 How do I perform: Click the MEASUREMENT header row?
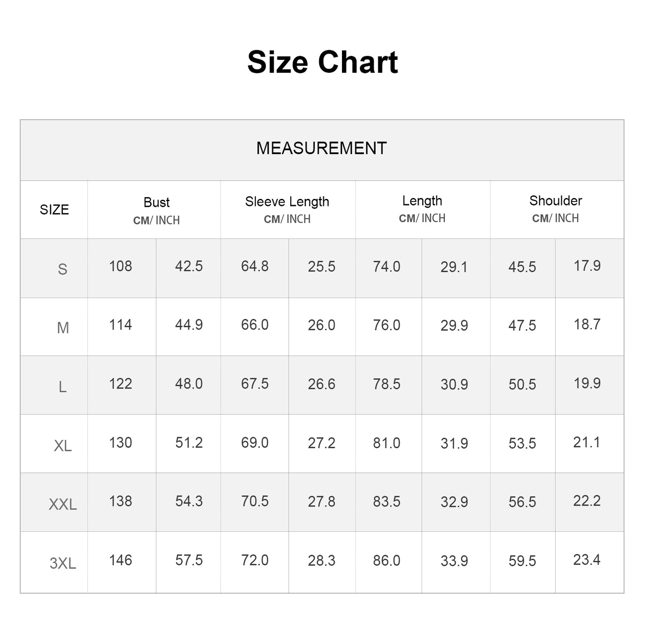coord(321,148)
